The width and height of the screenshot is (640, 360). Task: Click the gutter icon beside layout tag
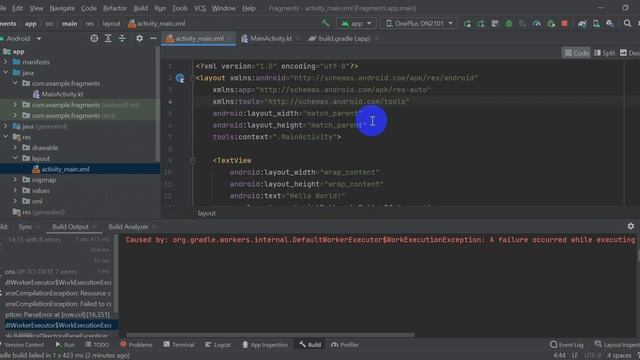[x=180, y=78]
